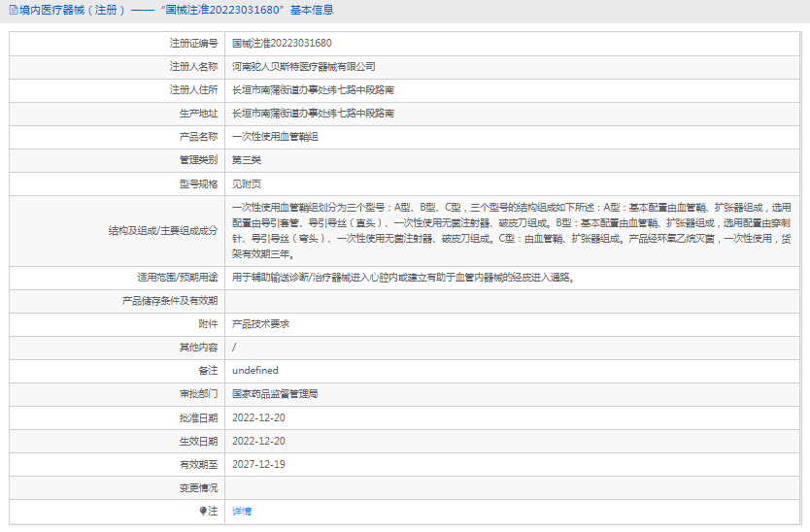Select registrant name 河南驼人贝斯特医疗器械有限公司
Screen dimensions: 810x532
(304, 67)
